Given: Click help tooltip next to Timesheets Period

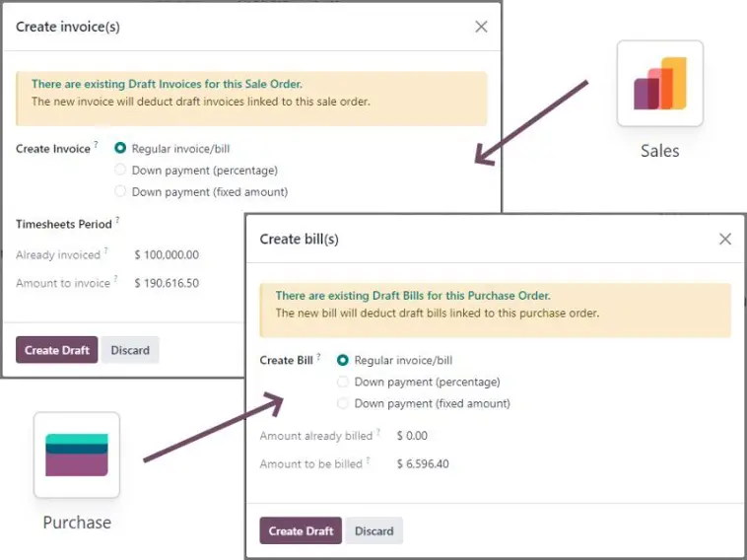Looking at the screenshot, I should (117, 219).
